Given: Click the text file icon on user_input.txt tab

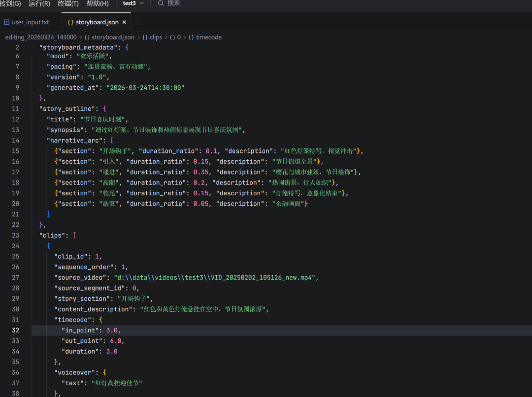Looking at the screenshot, I should [x=7, y=22].
